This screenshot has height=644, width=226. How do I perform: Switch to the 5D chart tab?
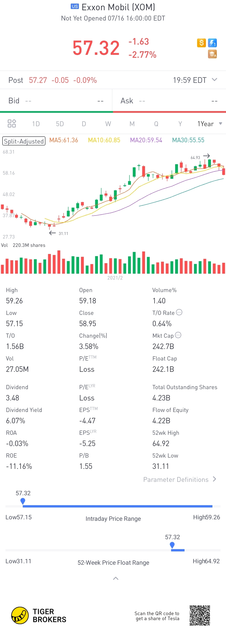pyautogui.click(x=60, y=124)
